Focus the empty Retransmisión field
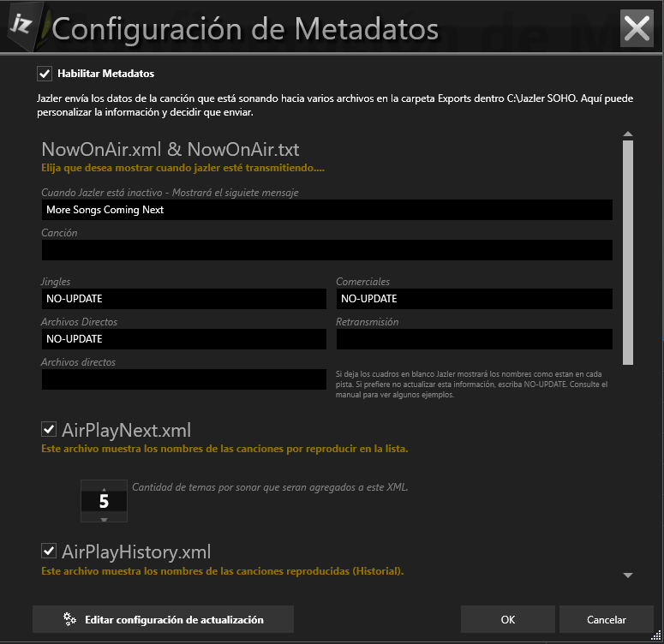Viewport: 664px width, 644px height. (474, 339)
